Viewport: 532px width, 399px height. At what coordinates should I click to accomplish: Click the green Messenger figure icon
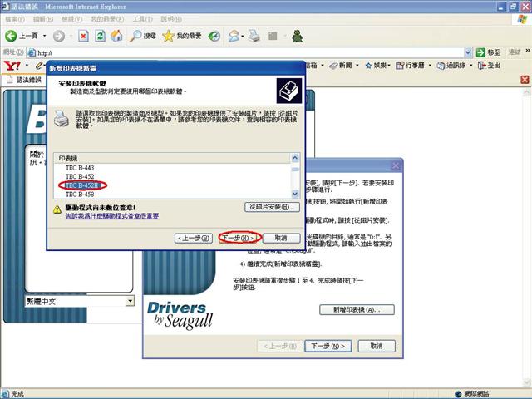298,36
